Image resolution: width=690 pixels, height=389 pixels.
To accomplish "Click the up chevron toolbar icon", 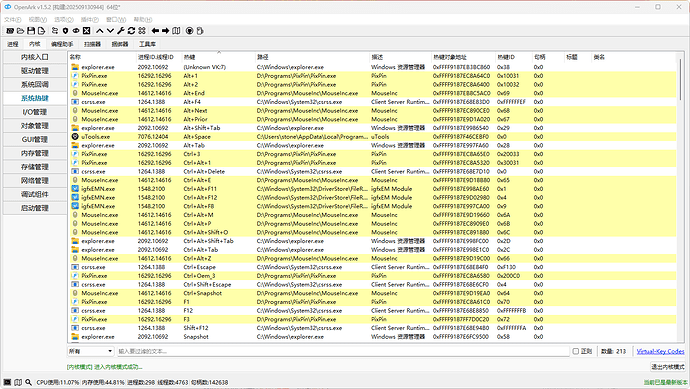I will (x=100, y=31).
